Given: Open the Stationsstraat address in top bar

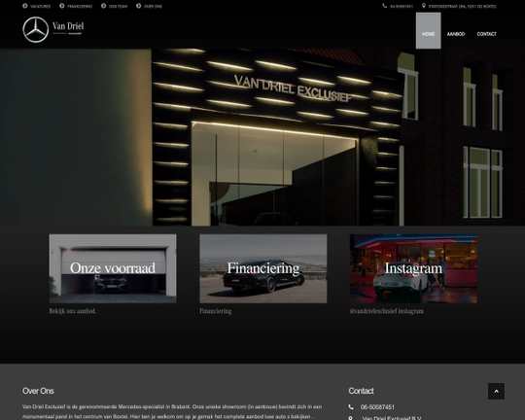Looking at the screenshot, I should [x=463, y=7].
